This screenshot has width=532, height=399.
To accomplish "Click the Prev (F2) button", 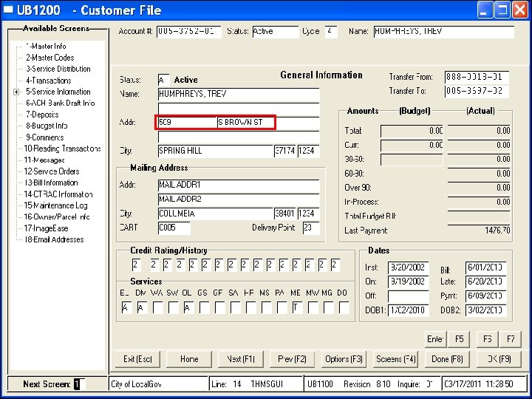I will pyautogui.click(x=292, y=359).
